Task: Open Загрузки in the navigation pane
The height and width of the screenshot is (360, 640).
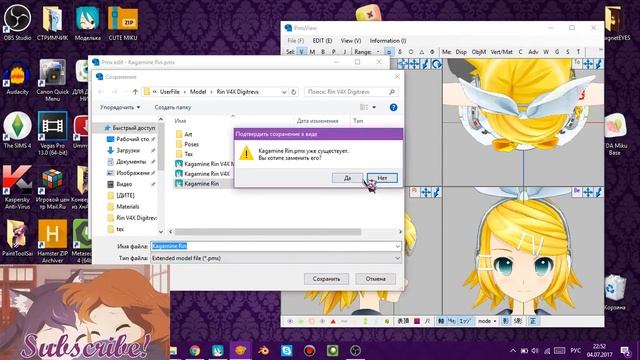Action: (128, 150)
